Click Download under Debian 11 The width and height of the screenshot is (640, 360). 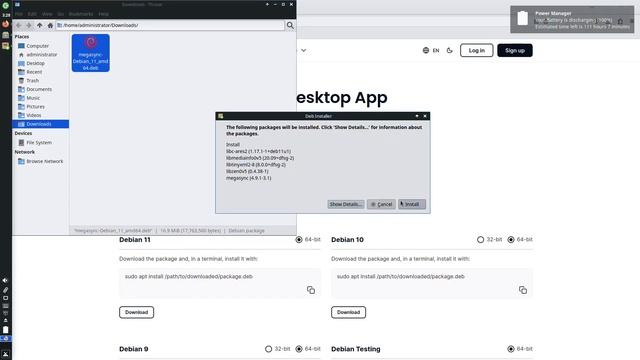tap(136, 312)
